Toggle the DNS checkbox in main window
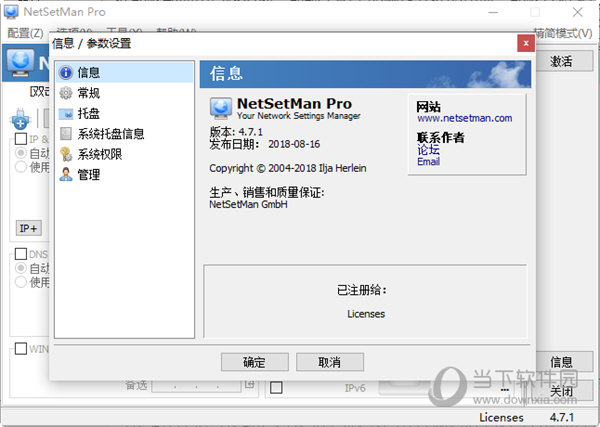This screenshot has width=600, height=427. coord(21,254)
